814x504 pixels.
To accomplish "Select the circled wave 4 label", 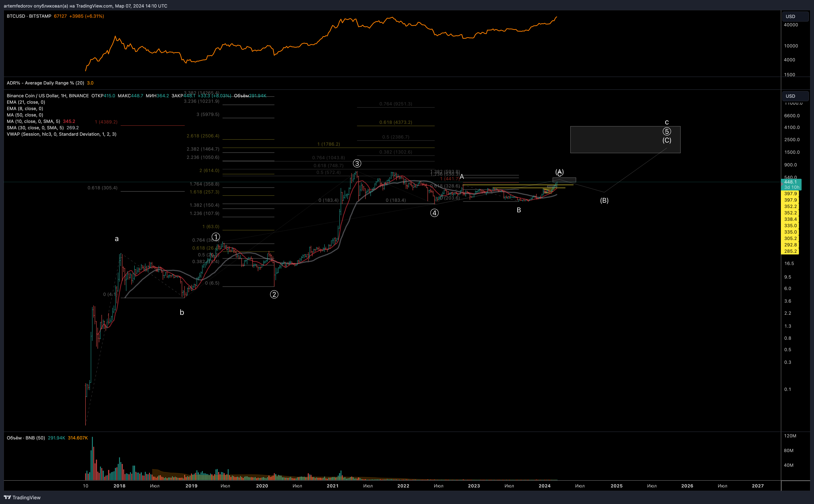I will 434,213.
